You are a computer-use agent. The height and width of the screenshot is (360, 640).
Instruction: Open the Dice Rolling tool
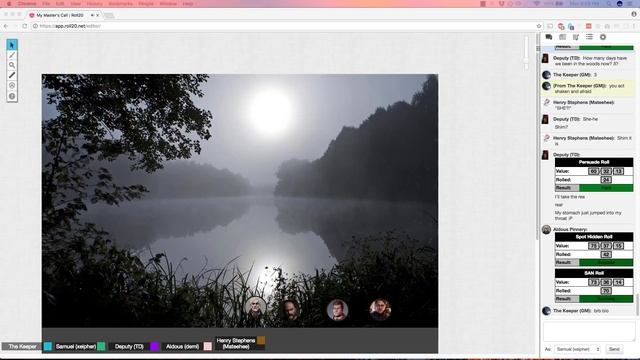pos(12,86)
